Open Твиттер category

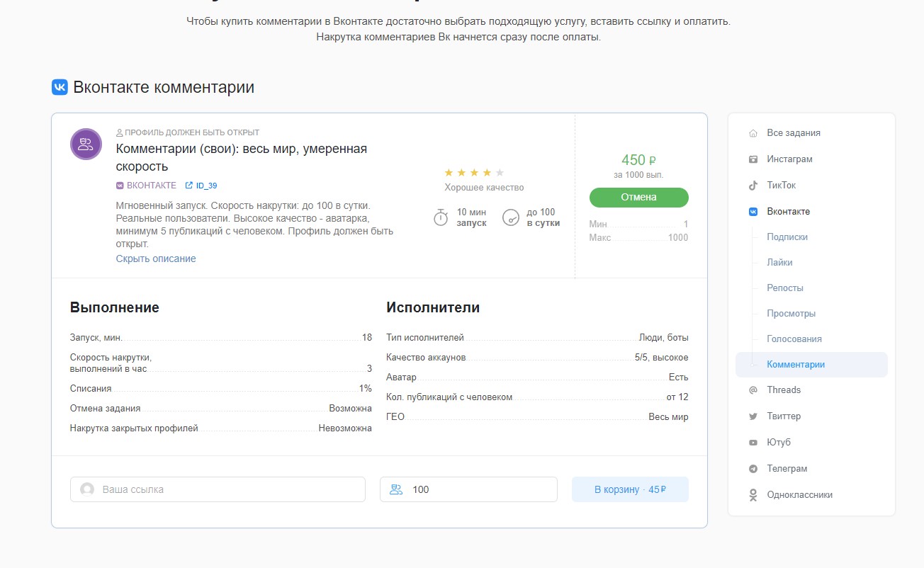tap(784, 416)
